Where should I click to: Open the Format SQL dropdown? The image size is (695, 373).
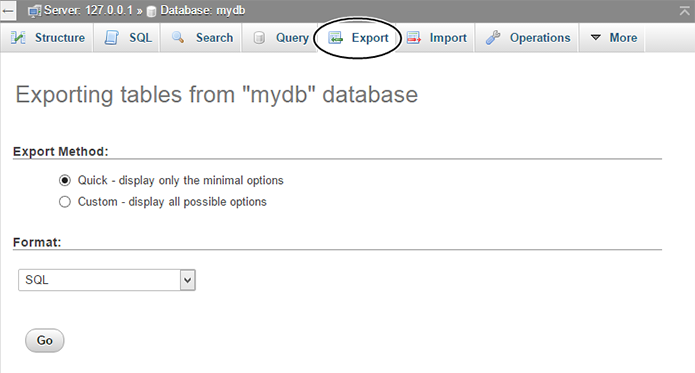(107, 280)
